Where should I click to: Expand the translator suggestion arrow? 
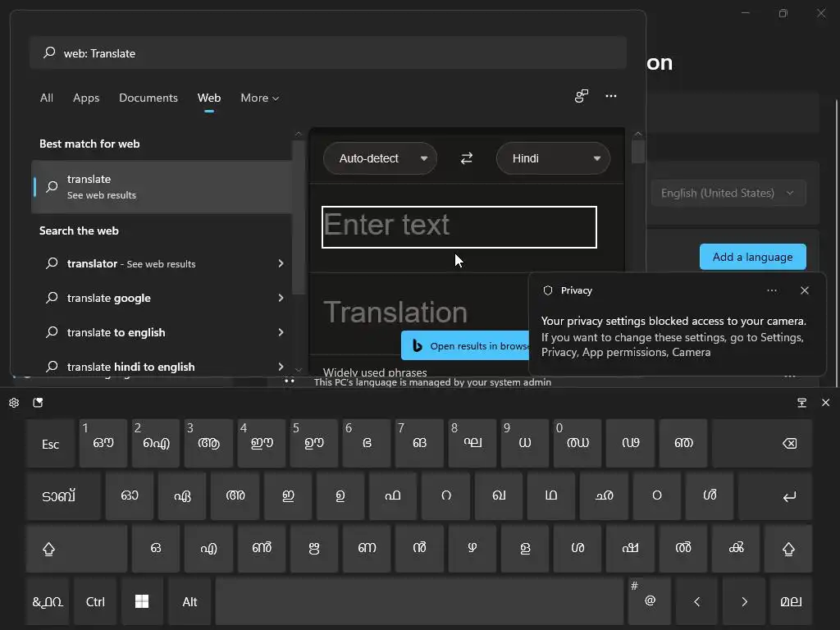tap(281, 263)
